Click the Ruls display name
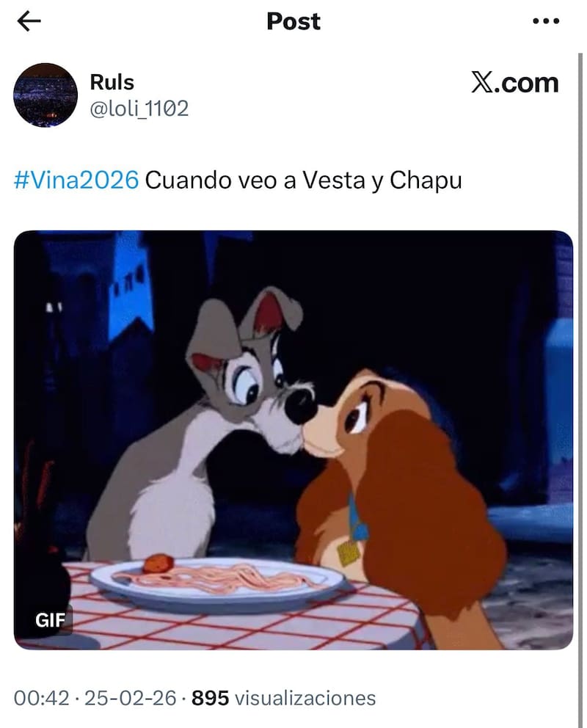 pos(112,82)
